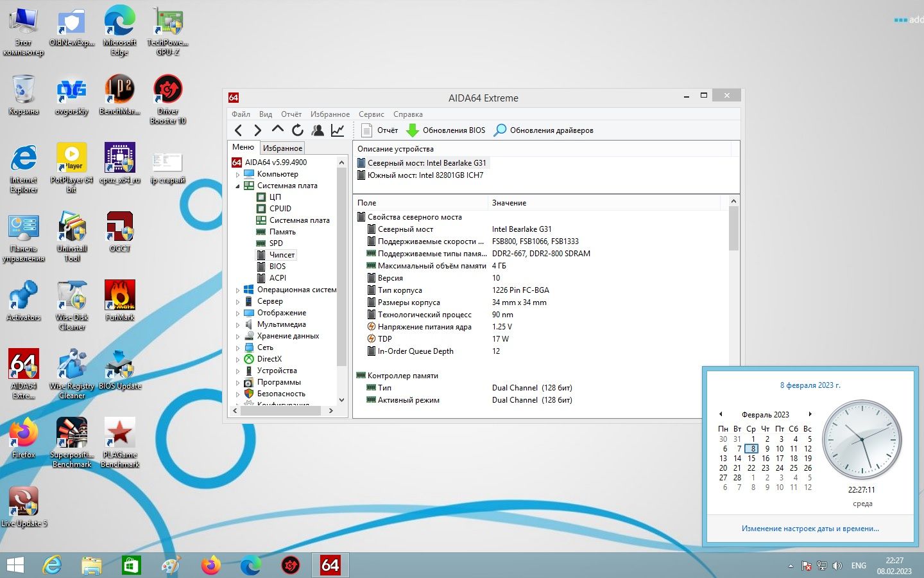Refresh the AIDA64 page
This screenshot has height=578, width=924.
pos(297,130)
